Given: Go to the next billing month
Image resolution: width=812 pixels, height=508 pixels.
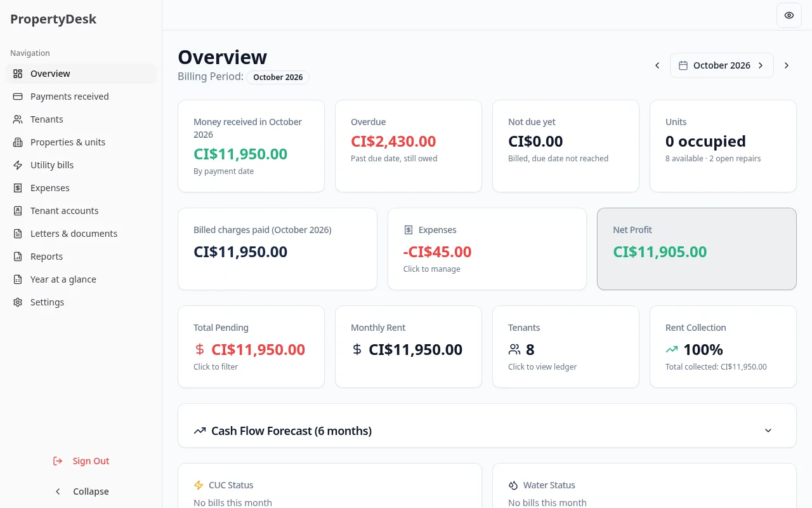Looking at the screenshot, I should pyautogui.click(x=787, y=65).
